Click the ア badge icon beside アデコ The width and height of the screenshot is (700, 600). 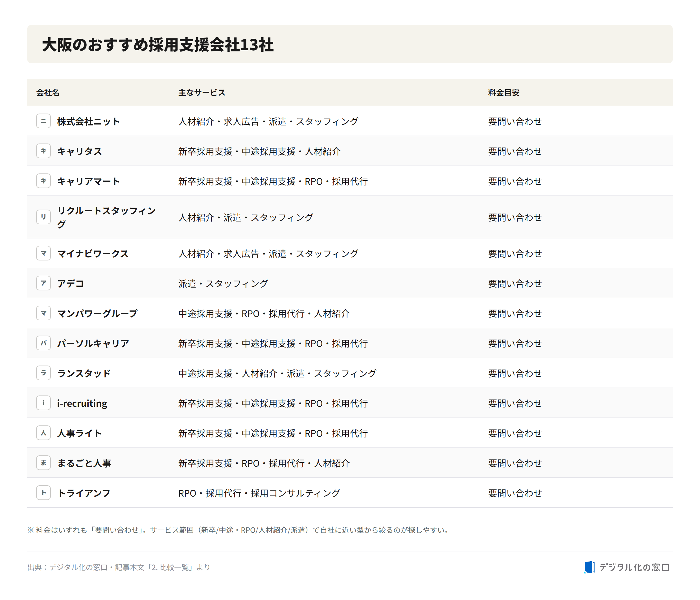(43, 283)
